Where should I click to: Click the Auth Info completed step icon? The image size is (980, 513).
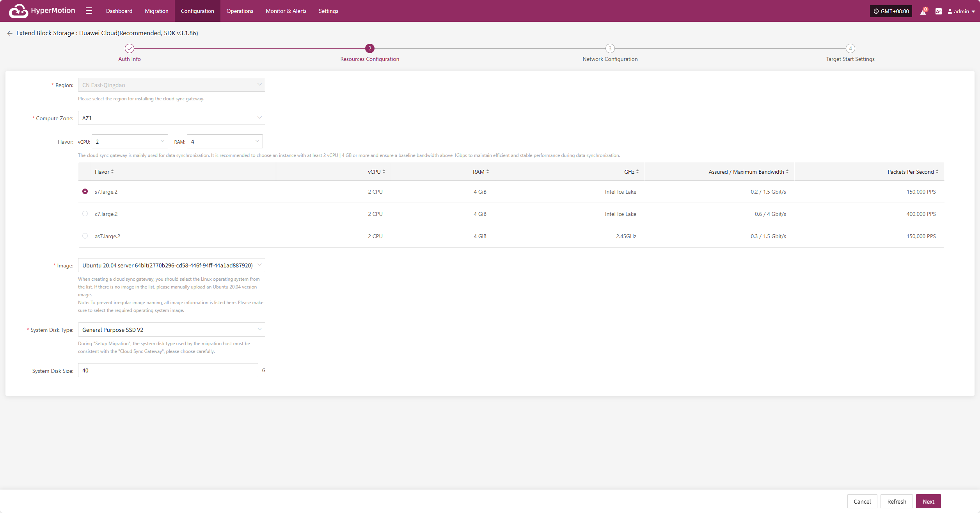tap(130, 48)
